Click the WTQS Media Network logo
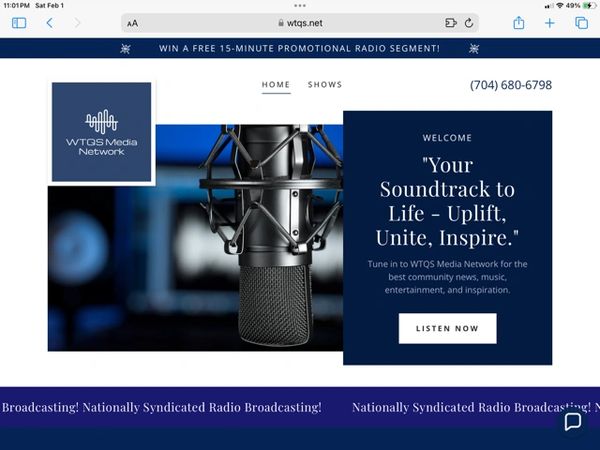 click(101, 132)
